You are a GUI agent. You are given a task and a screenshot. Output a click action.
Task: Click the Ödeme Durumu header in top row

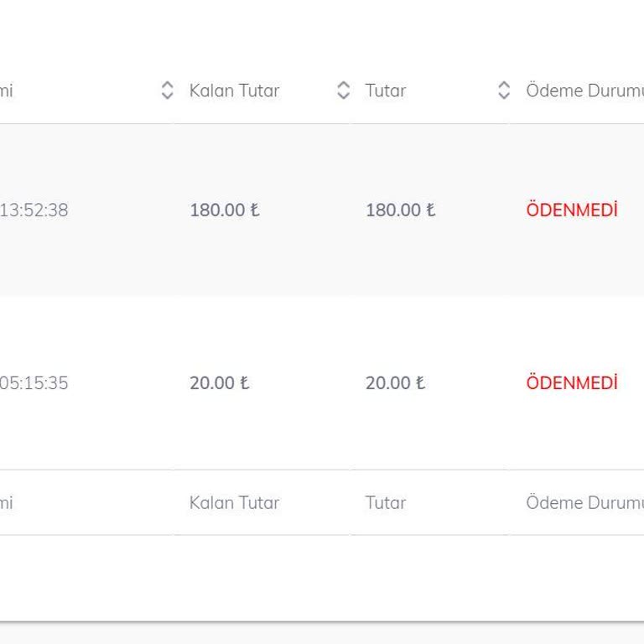pos(584,91)
